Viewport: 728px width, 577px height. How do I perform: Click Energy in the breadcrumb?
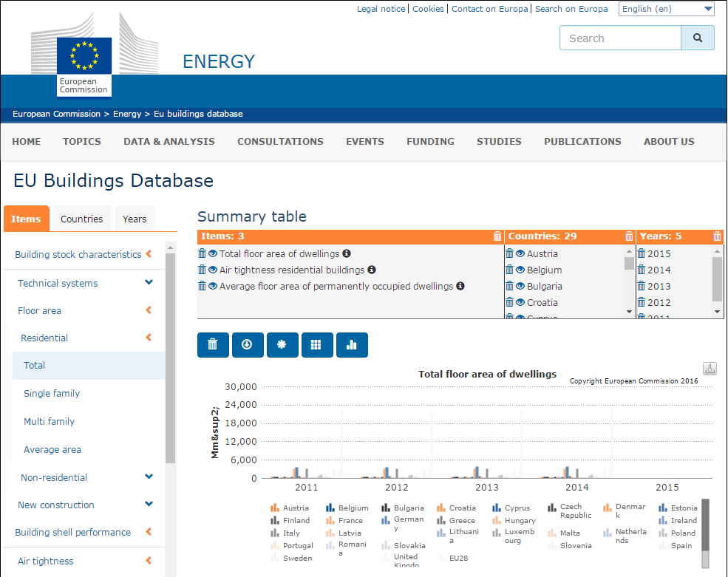[127, 114]
